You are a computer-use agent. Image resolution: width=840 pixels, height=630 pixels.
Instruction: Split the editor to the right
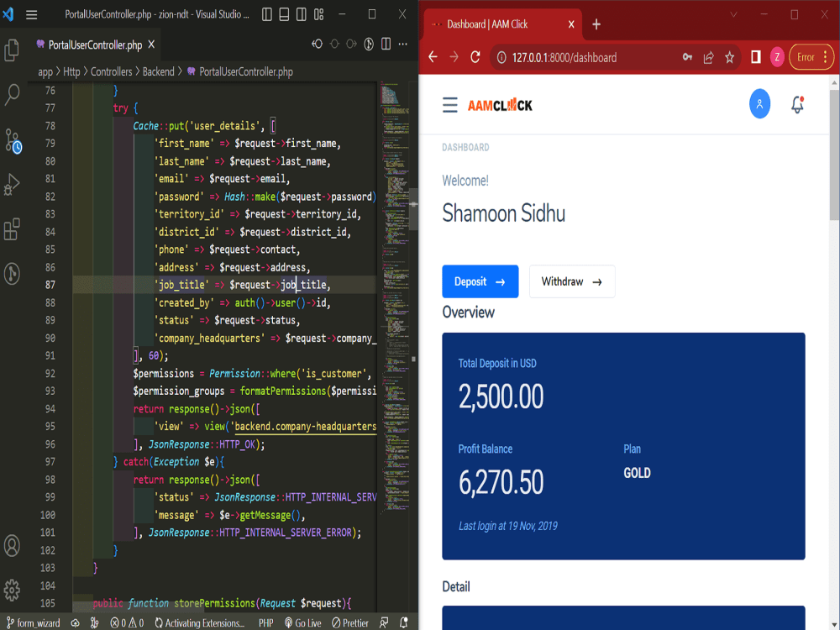(386, 44)
